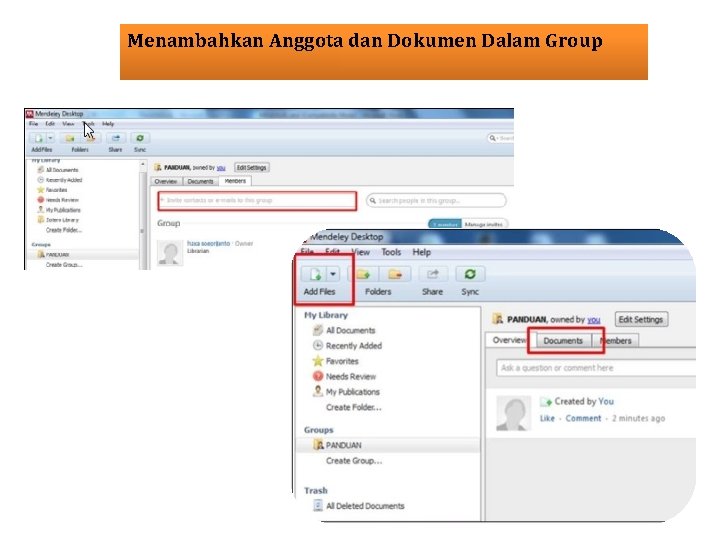Select PANDUAN group in small window's sidebar
The width and height of the screenshot is (720, 540).
[x=54, y=254]
